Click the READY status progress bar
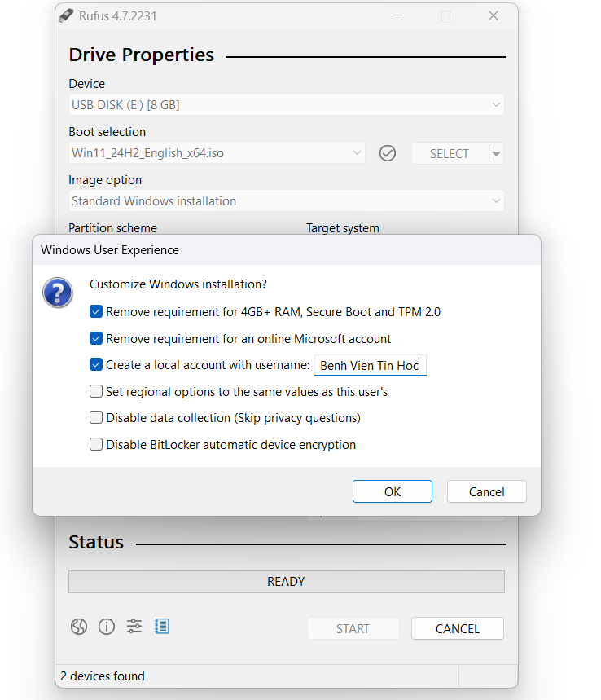Viewport: 601px width, 700px height. click(x=287, y=582)
